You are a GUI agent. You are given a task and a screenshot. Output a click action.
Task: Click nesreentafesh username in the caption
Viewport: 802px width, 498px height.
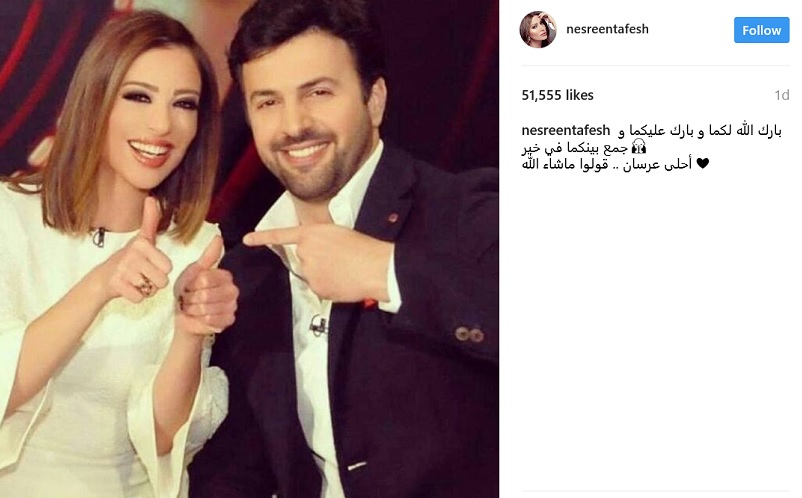click(566, 130)
